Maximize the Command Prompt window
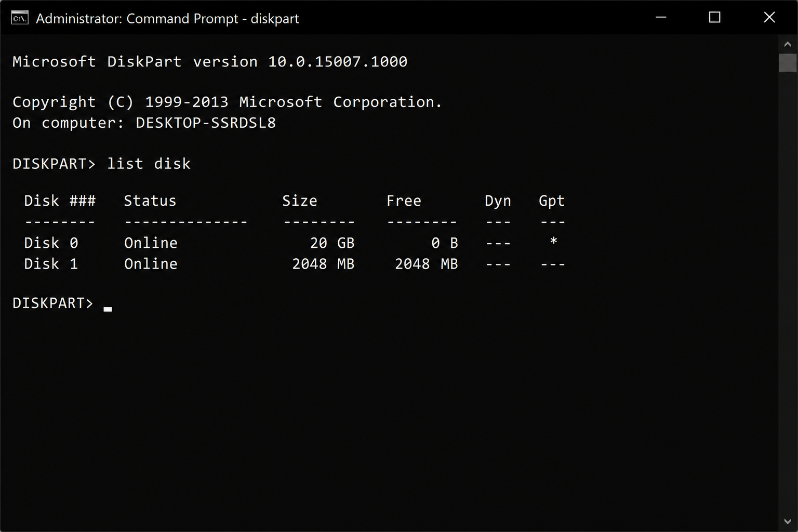The height and width of the screenshot is (532, 798). 714,17
